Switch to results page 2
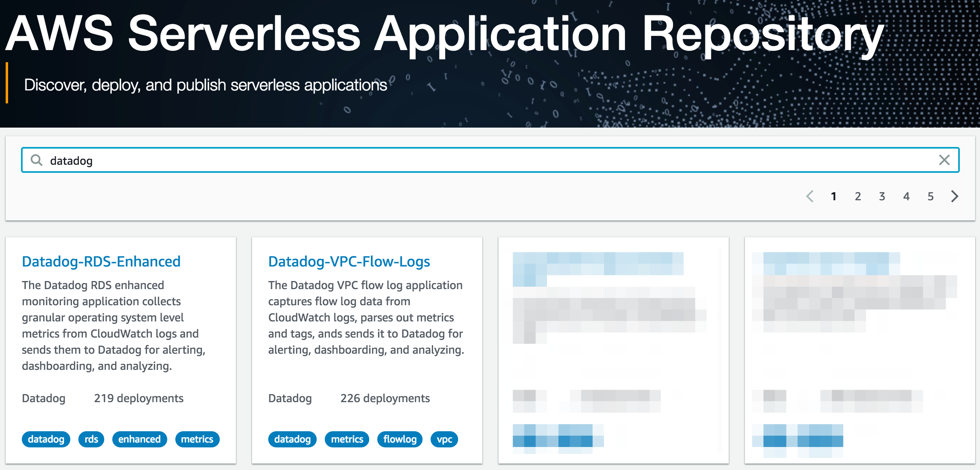Viewport: 980px width, 470px height. click(x=858, y=197)
